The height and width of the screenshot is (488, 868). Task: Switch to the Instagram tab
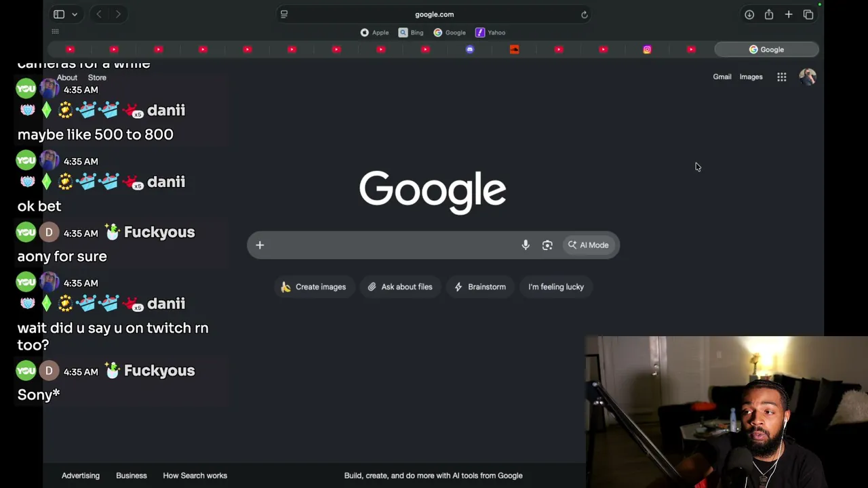(647, 49)
